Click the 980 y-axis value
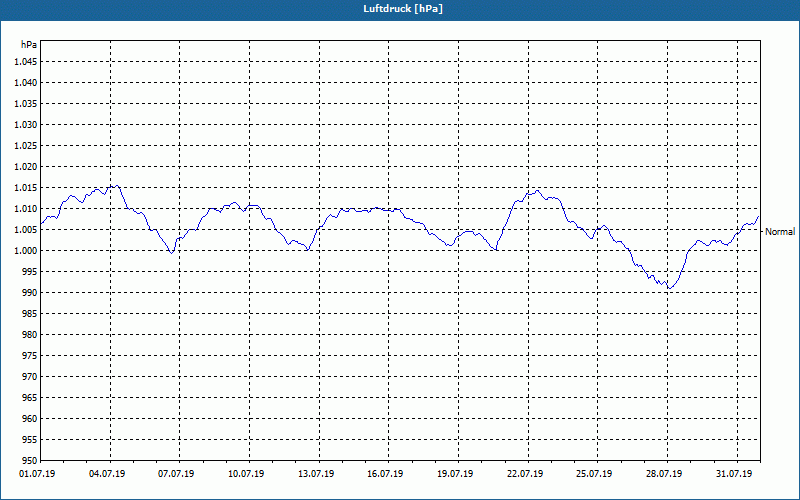 [x=30, y=335]
